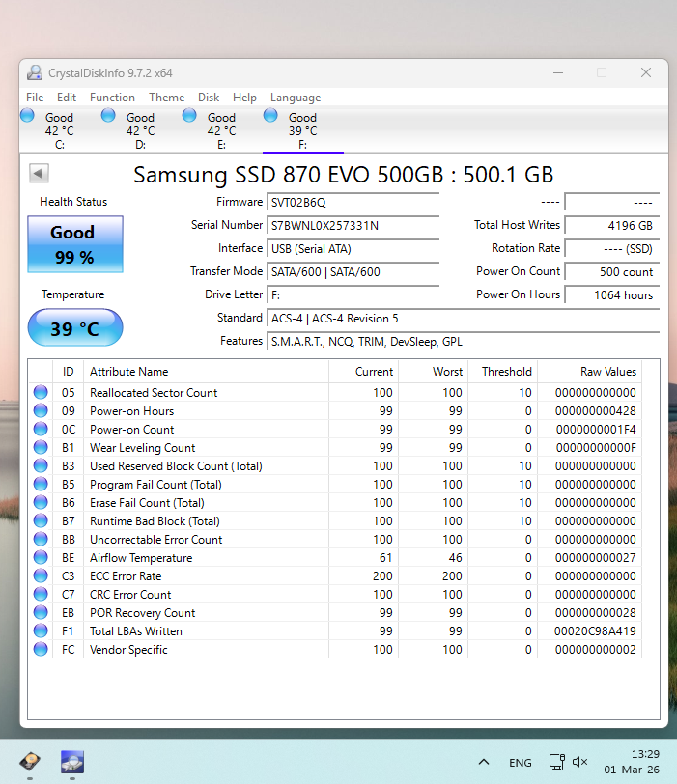677x784 pixels.
Task: Show hidden icons in system tray
Action: click(x=484, y=763)
